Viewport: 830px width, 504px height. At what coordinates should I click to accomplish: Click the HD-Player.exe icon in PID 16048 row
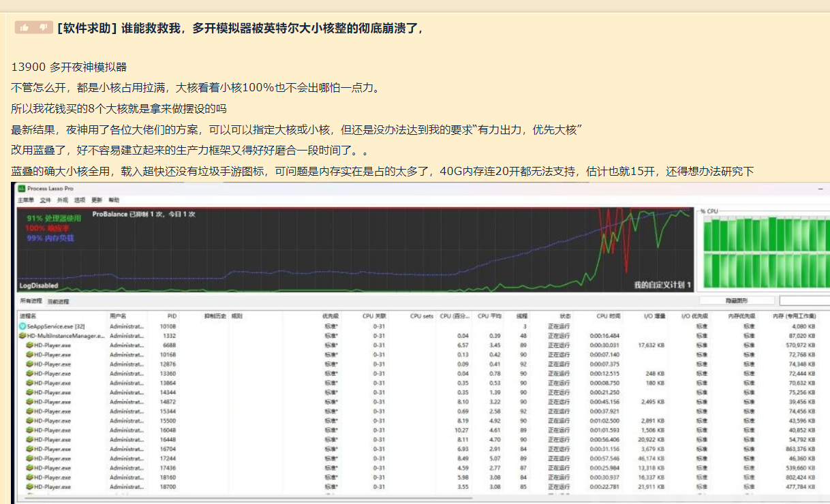point(30,430)
